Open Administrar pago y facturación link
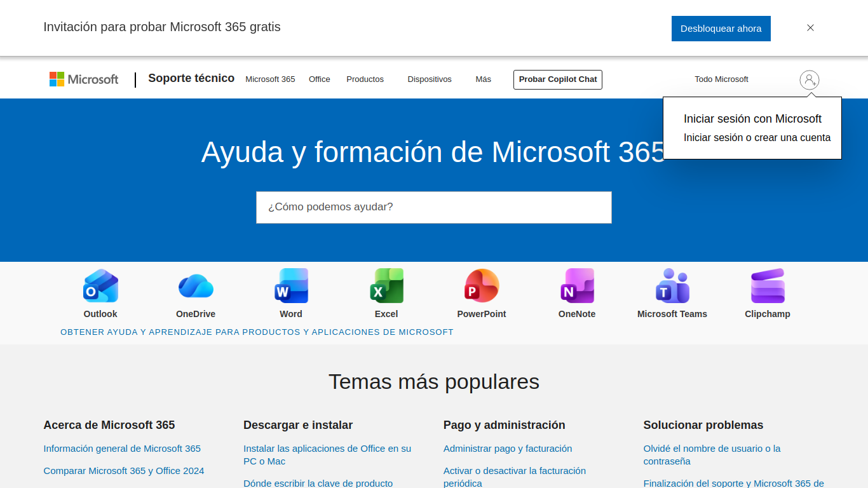The height and width of the screenshot is (488, 868). tap(508, 449)
